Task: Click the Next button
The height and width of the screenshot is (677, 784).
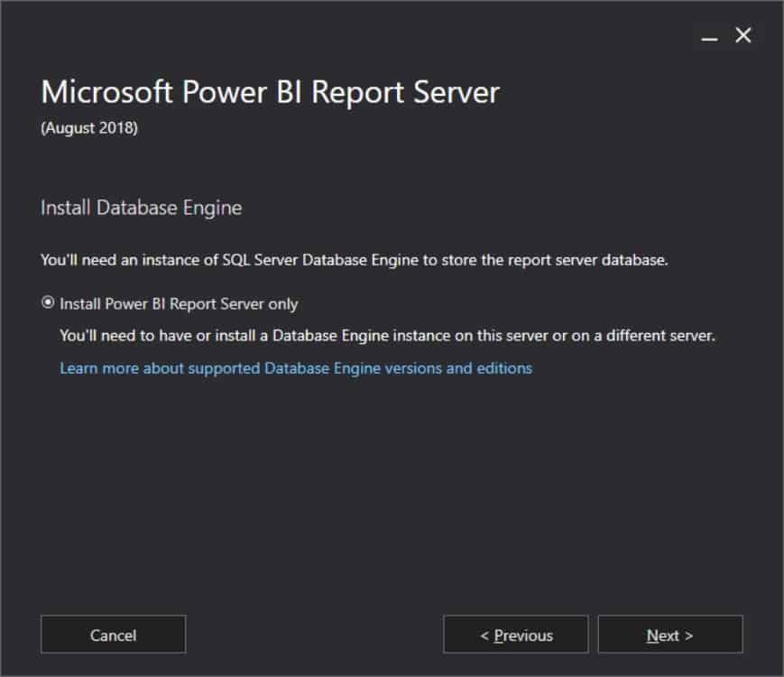Action: point(670,635)
